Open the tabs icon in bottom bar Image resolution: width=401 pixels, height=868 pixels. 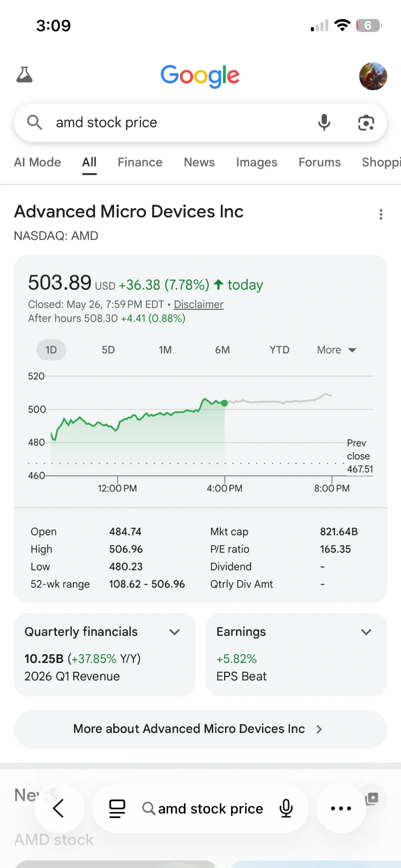117,809
